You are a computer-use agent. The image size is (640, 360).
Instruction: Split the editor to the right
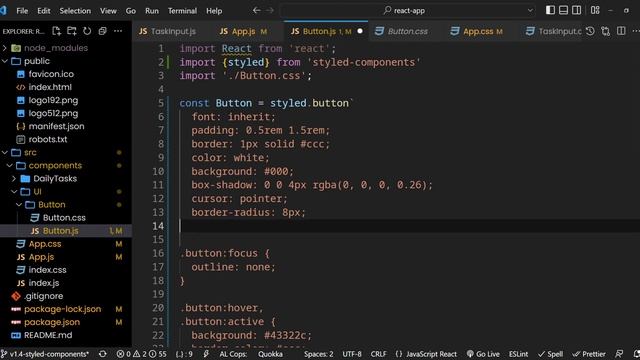(621, 31)
